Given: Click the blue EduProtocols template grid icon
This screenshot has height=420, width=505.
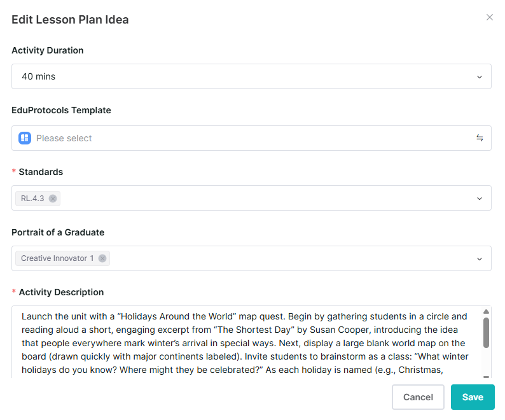Looking at the screenshot, I should (x=25, y=138).
